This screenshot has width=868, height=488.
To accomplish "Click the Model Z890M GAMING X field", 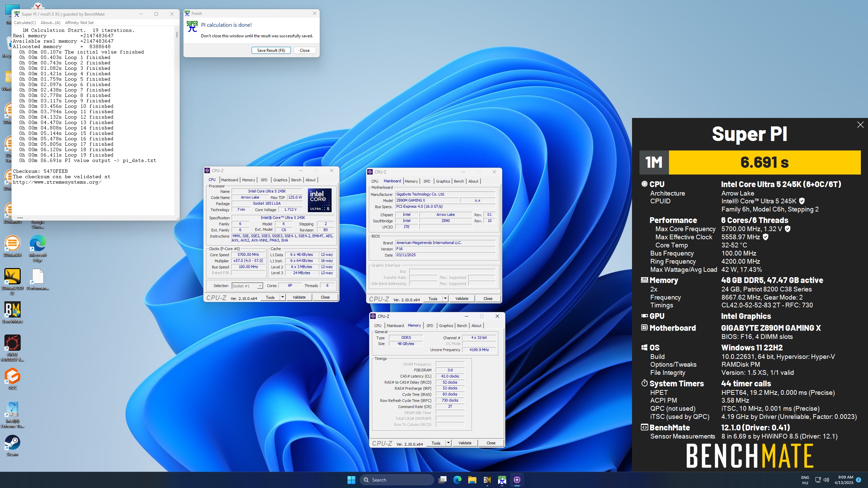I will [x=427, y=200].
